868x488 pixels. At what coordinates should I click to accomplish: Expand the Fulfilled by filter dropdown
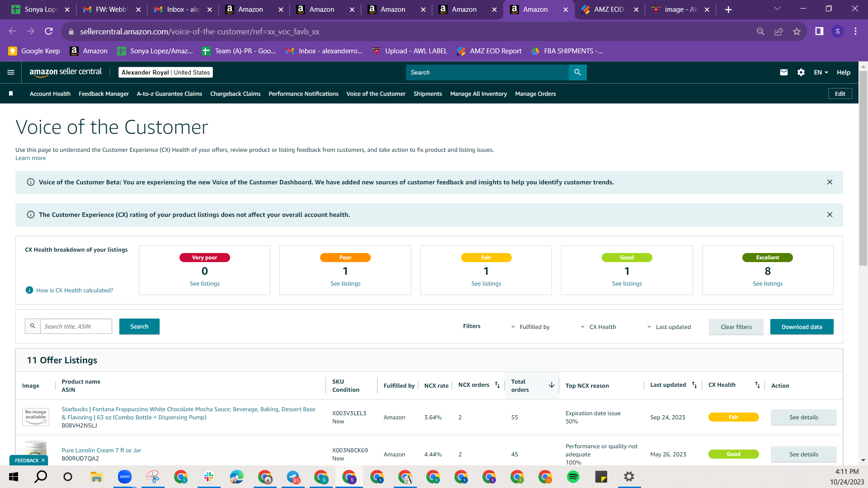(x=530, y=327)
